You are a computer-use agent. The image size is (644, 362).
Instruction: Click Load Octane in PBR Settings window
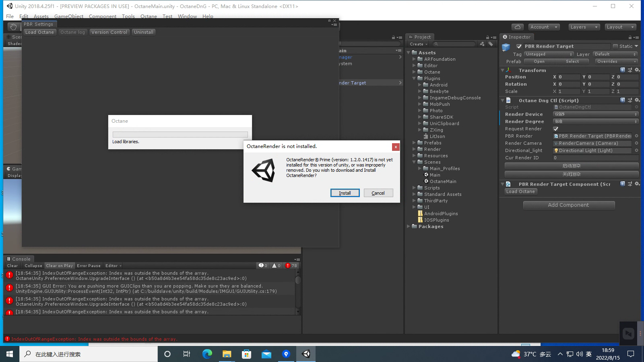pos(39,32)
